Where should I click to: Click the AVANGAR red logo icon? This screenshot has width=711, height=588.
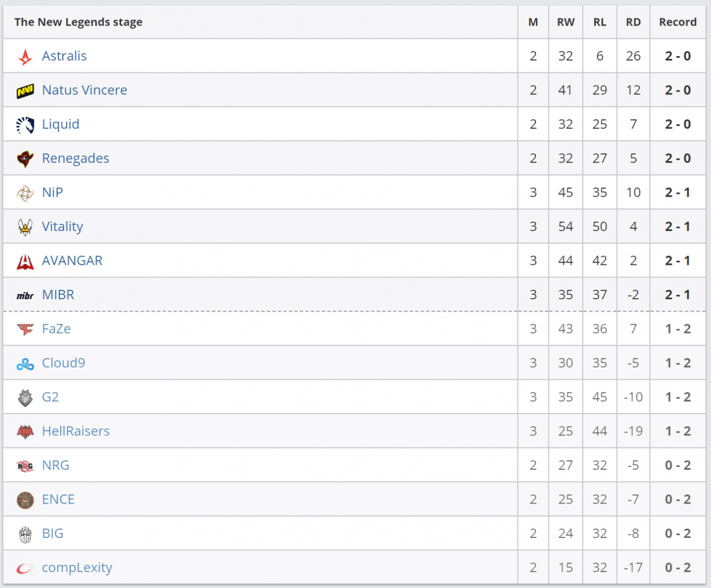[25, 262]
